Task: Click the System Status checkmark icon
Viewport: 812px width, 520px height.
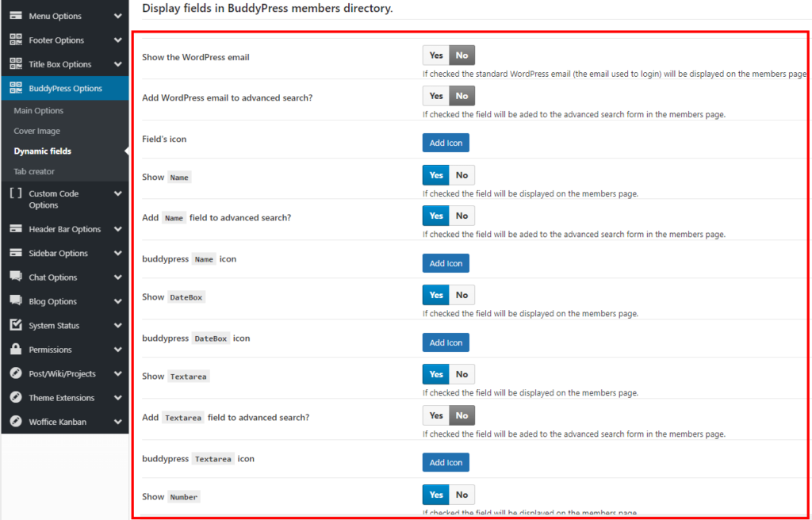Action: [x=15, y=326]
